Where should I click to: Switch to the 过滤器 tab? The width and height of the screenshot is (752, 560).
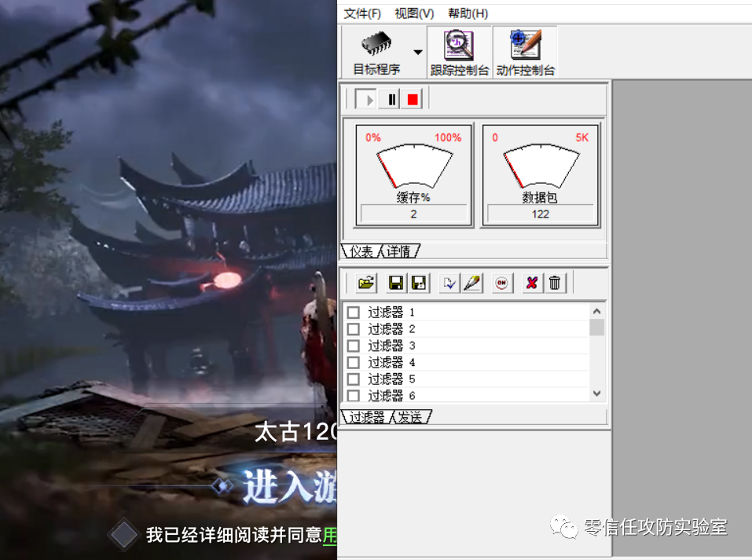point(366,417)
